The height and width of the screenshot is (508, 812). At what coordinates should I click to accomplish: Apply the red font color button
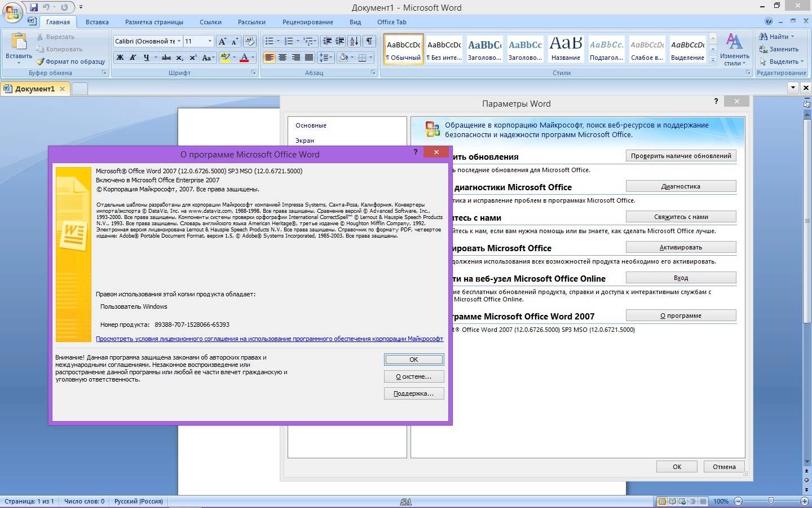pyautogui.click(x=244, y=58)
